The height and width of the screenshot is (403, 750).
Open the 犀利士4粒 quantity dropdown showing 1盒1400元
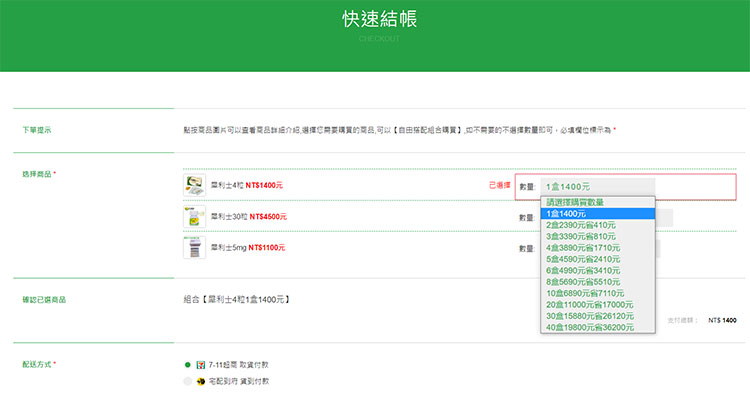(597, 187)
